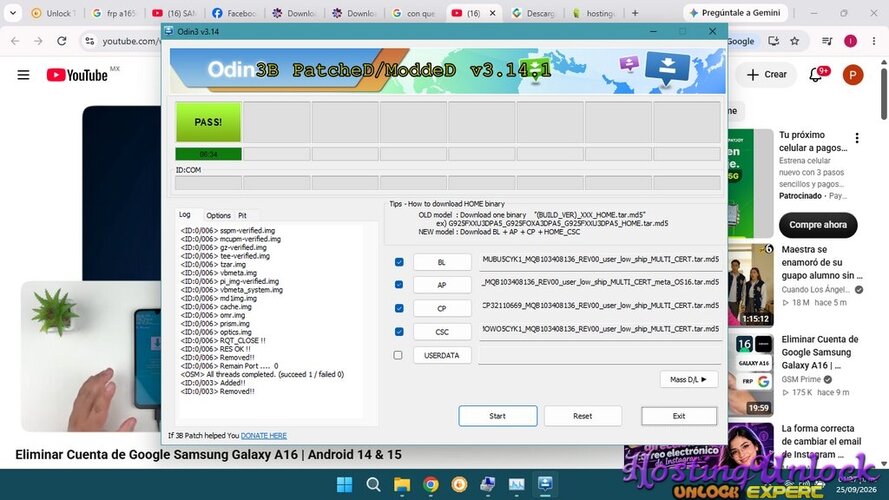Click the BL file browse button
889x500 pixels.
(442, 262)
